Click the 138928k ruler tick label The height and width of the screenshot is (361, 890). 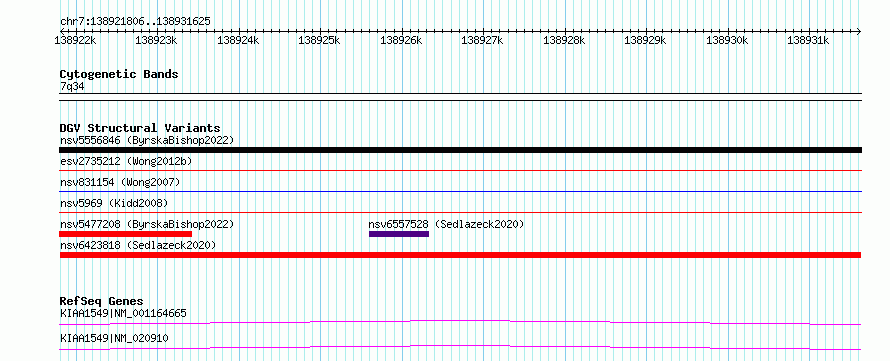(564, 40)
